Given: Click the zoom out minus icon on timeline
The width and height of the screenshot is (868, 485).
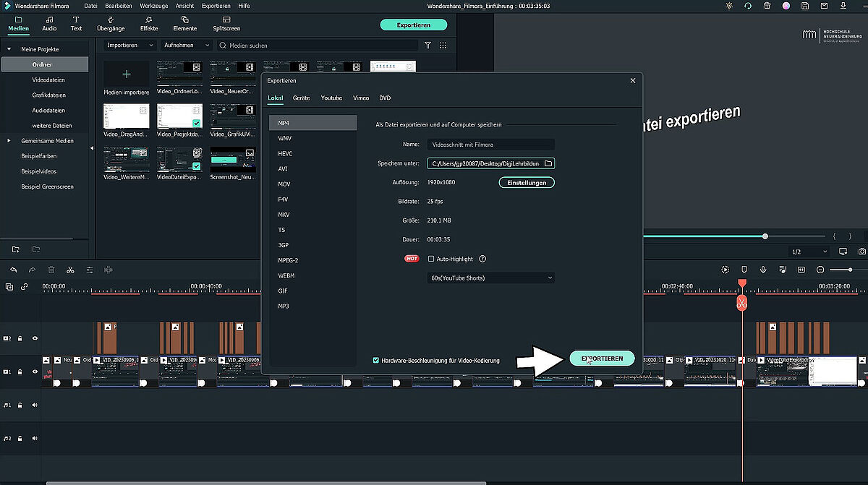Looking at the screenshot, I should 820,270.
